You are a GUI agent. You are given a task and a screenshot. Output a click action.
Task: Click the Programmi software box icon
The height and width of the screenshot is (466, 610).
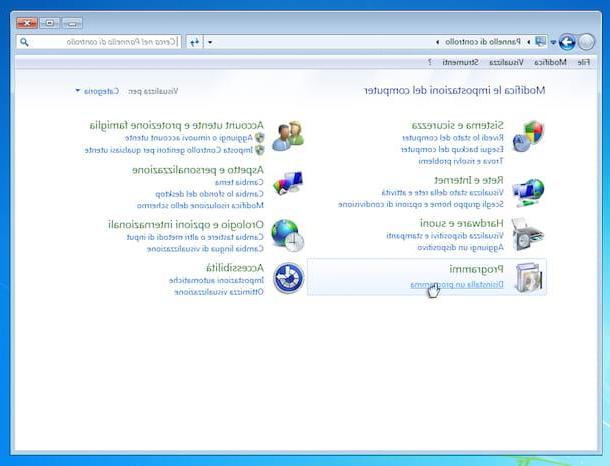coord(528,277)
